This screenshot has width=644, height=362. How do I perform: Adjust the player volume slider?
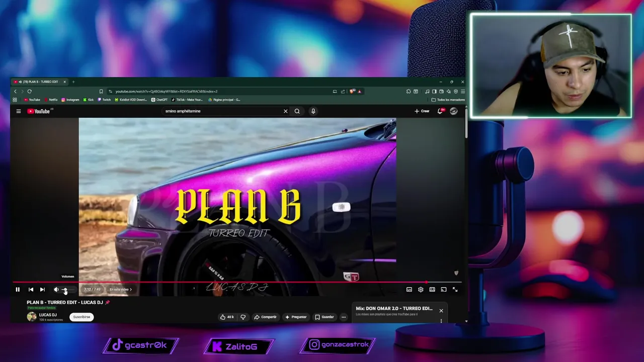tap(68, 290)
